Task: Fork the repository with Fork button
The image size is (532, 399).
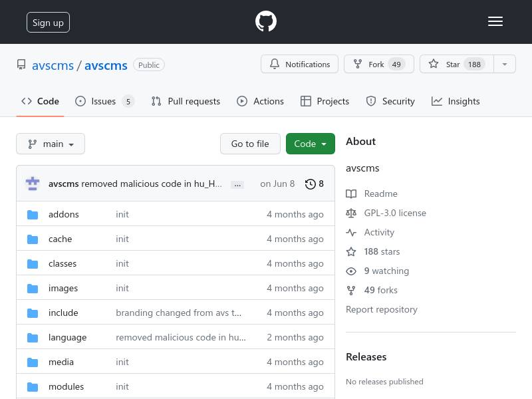Action: pyautogui.click(x=379, y=64)
